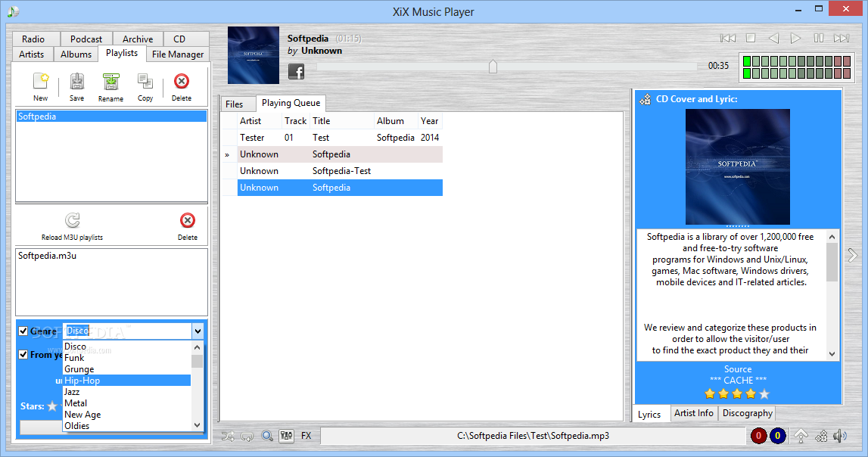Choose Disco from the genre list
This screenshot has width=868, height=457.
(x=127, y=347)
